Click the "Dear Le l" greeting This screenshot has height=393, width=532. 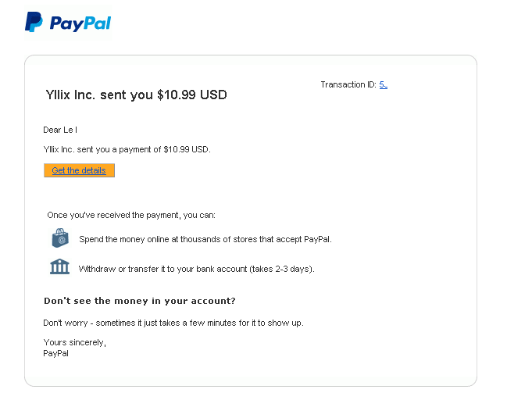click(x=60, y=130)
